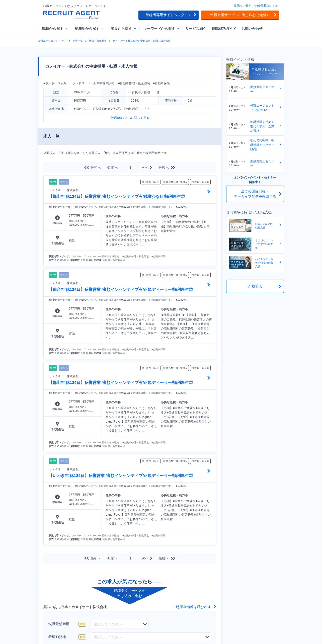Viewport: 322px width, 644px height.
Task: Click 企業情報をさらに詳しく見る link
Action: (130, 118)
